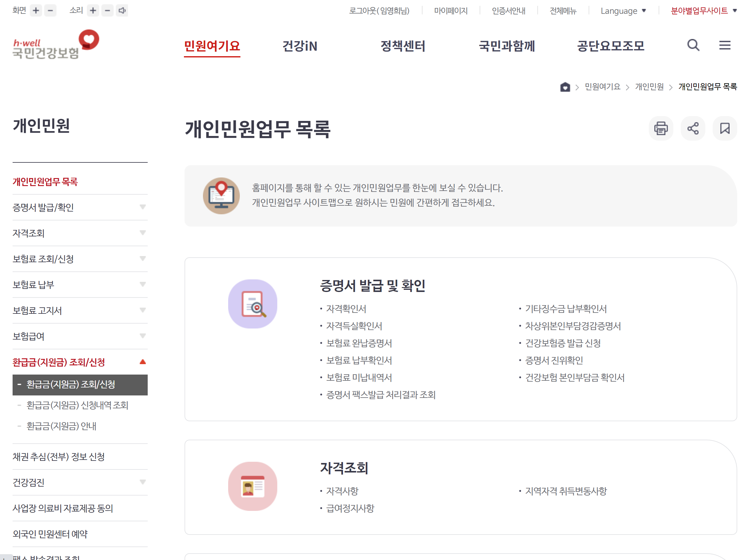The height and width of the screenshot is (560, 744).
Task: Open 자격확인서 link
Action: tap(346, 309)
